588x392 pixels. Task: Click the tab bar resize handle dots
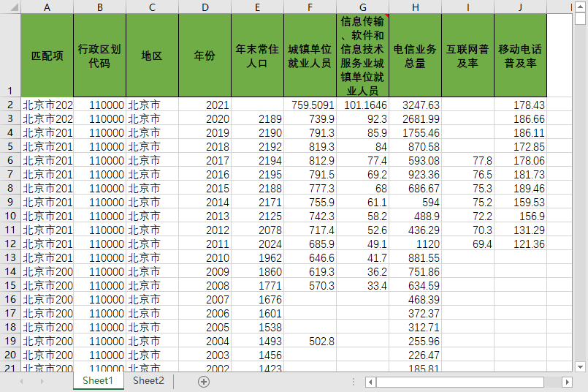click(x=354, y=382)
